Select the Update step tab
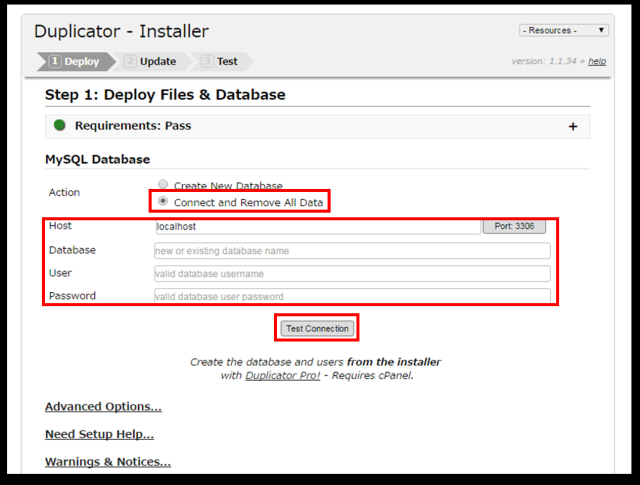The image size is (640, 485). (x=151, y=62)
